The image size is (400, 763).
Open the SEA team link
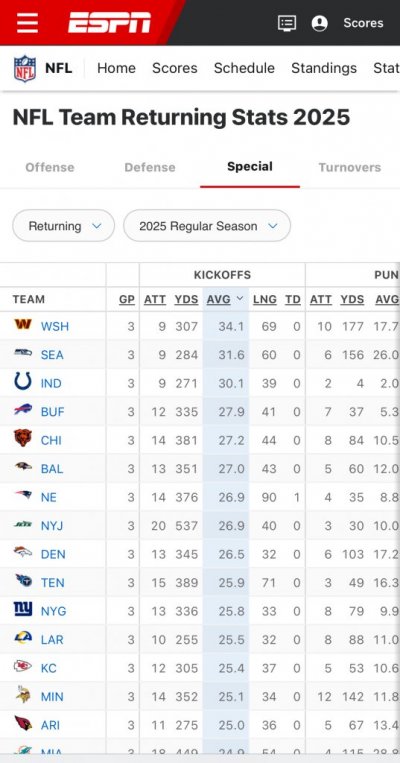pyautogui.click(x=52, y=355)
